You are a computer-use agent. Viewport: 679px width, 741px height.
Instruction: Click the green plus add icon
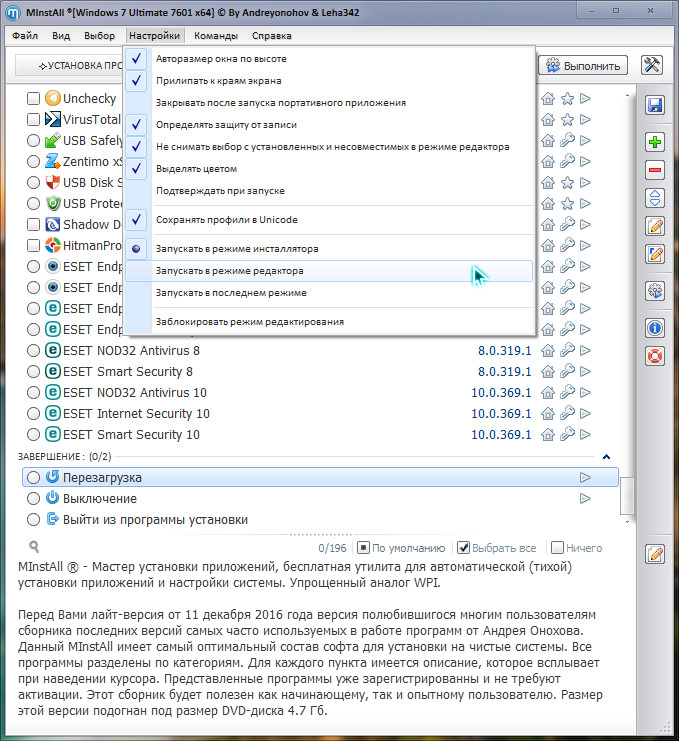point(655,142)
